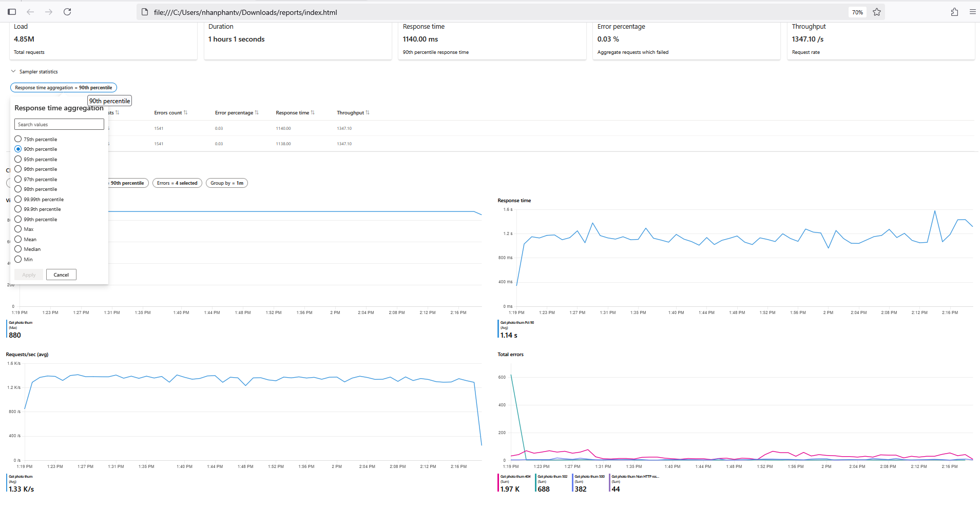Image resolution: width=980 pixels, height=508 pixels.
Task: Select the 99th percentile radio button
Action: tap(18, 219)
